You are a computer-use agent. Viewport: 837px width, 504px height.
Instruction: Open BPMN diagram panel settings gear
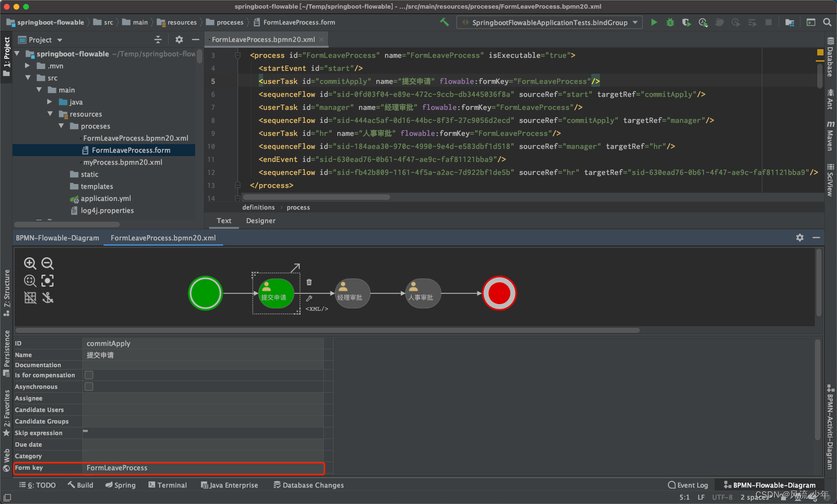click(800, 238)
